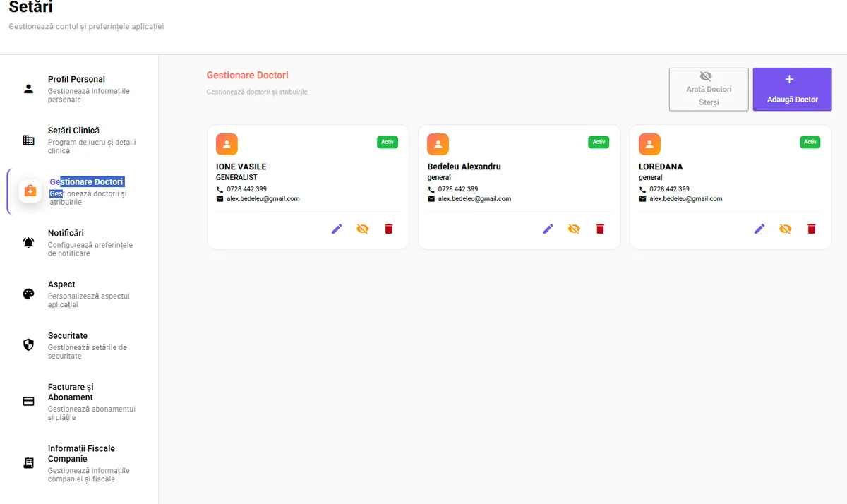
Task: Click the orange Gestionare Doctori briefcase icon
Action: (x=30, y=191)
